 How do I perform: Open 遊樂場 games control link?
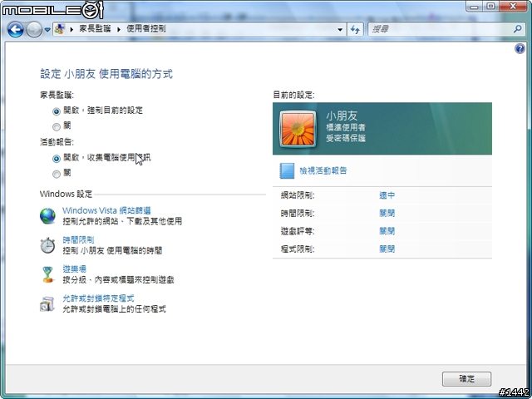tap(75, 269)
